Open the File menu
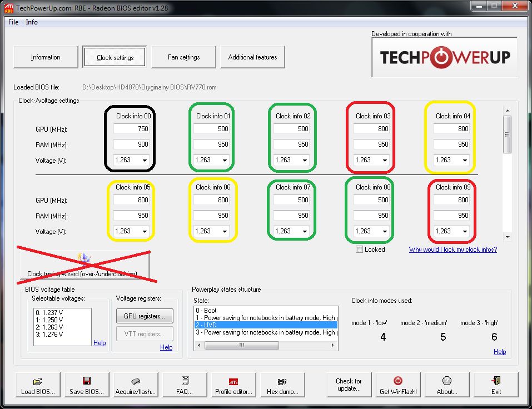532x409 pixels. pos(13,22)
